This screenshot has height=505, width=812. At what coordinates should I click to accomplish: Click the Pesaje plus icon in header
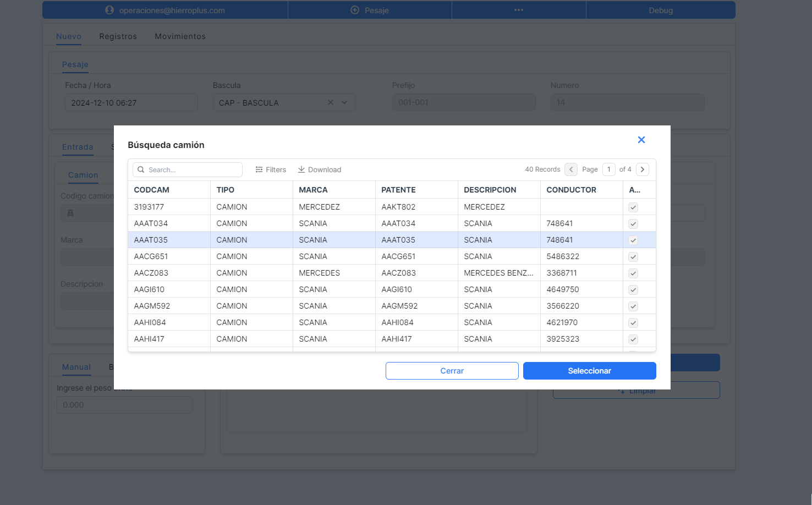(x=355, y=10)
